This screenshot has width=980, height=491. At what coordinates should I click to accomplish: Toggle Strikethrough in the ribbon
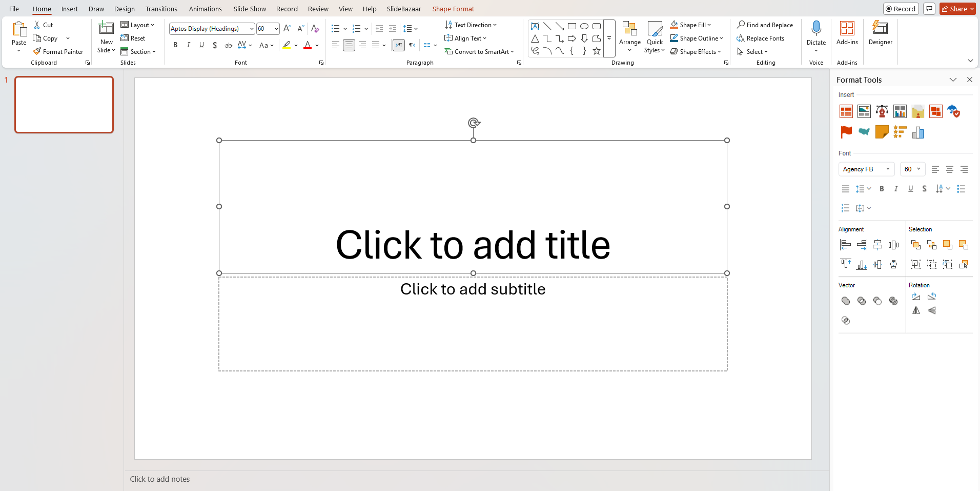point(229,45)
